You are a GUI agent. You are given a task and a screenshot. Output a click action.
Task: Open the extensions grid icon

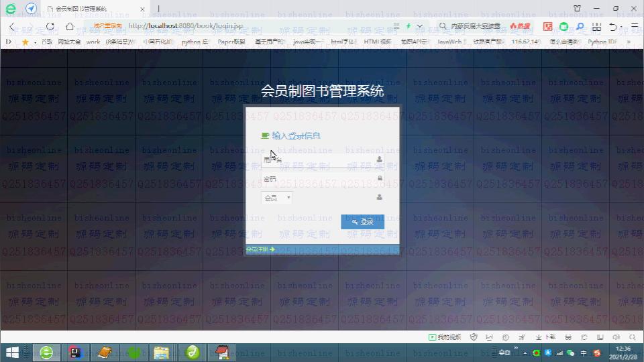[596, 27]
